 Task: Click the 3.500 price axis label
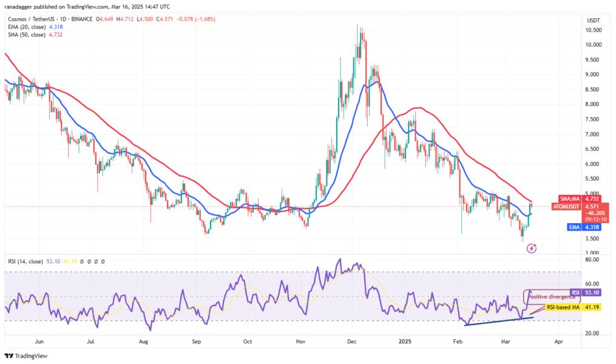(593, 238)
